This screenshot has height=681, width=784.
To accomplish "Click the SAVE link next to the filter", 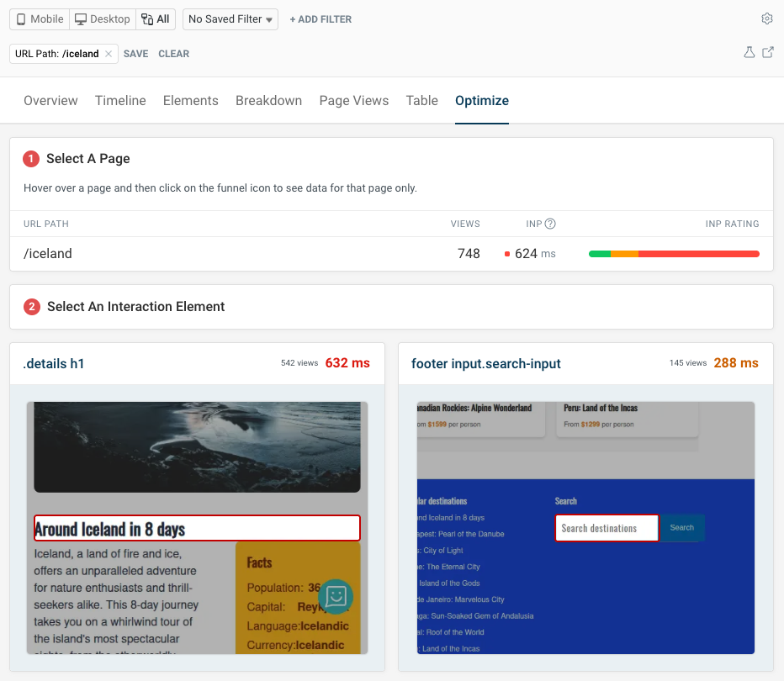I will (x=135, y=53).
